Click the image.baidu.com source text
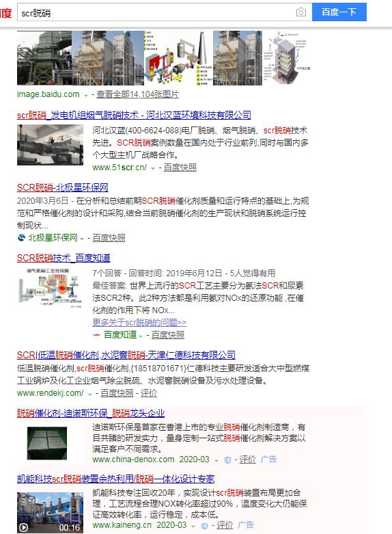The height and width of the screenshot is (534, 392). click(x=48, y=94)
